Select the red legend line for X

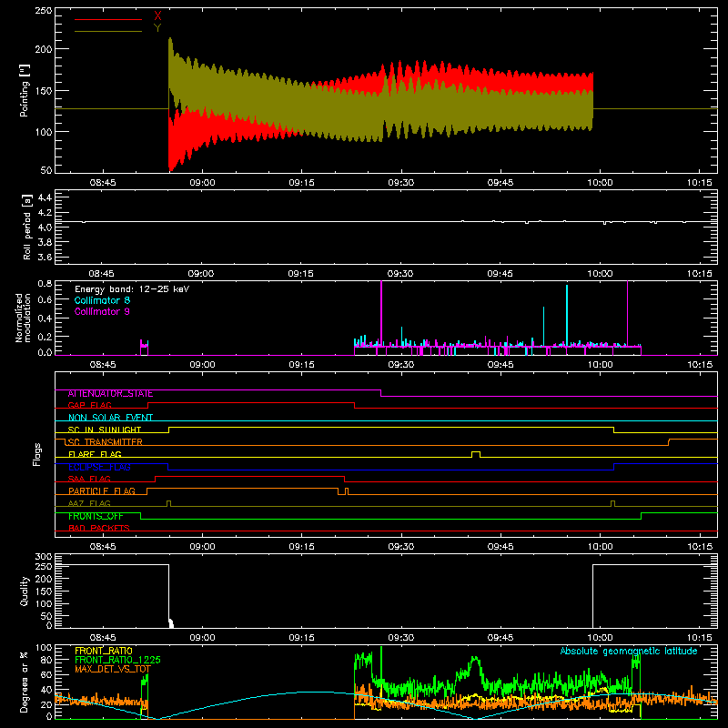(x=108, y=19)
